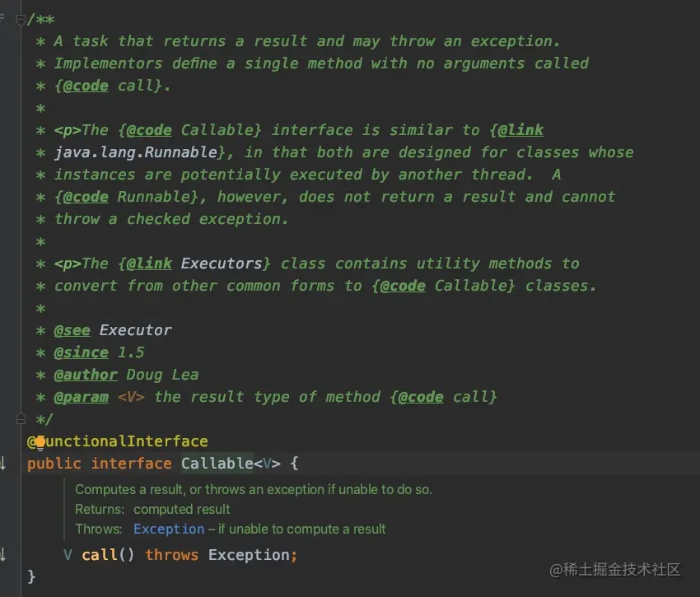Click the <V> type parameter in the @param line
This screenshot has width=700, height=597.
tap(131, 397)
